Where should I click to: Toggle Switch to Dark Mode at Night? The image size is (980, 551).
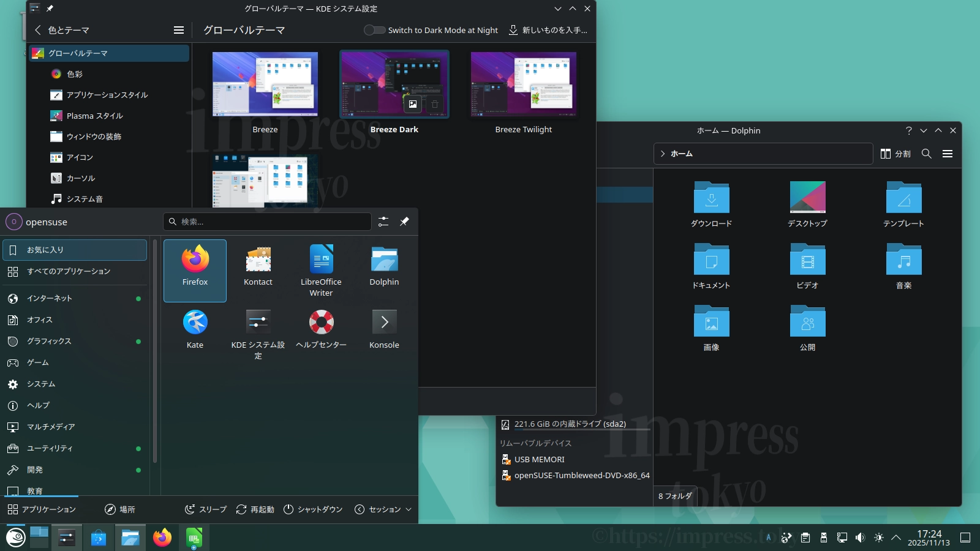(375, 30)
